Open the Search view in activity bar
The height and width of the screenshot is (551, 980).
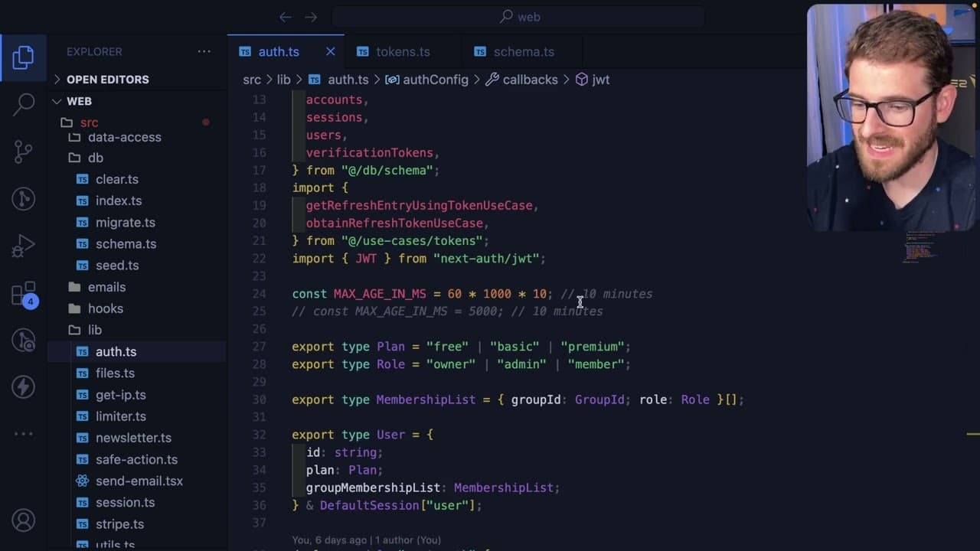pyautogui.click(x=23, y=103)
